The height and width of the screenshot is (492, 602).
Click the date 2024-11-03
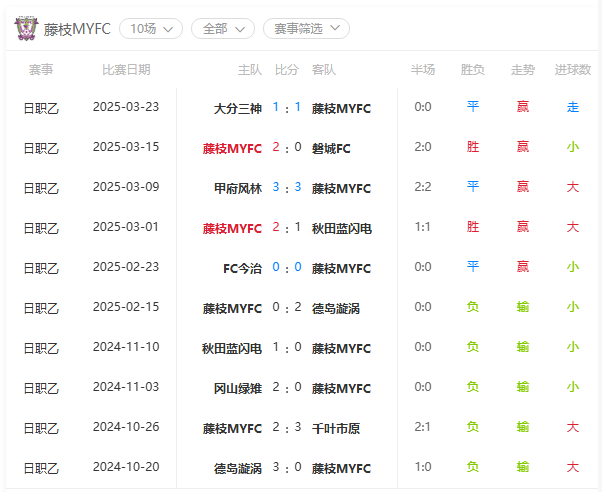[126, 386]
